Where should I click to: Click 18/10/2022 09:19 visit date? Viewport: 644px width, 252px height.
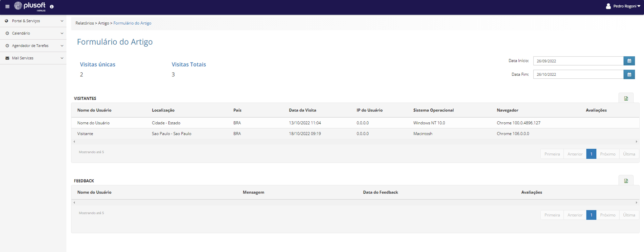click(305, 134)
